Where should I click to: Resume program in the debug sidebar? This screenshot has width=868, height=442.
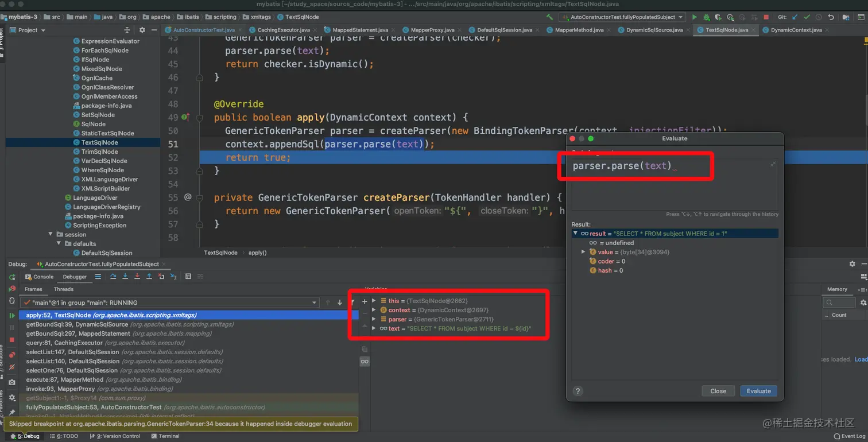pyautogui.click(x=12, y=316)
